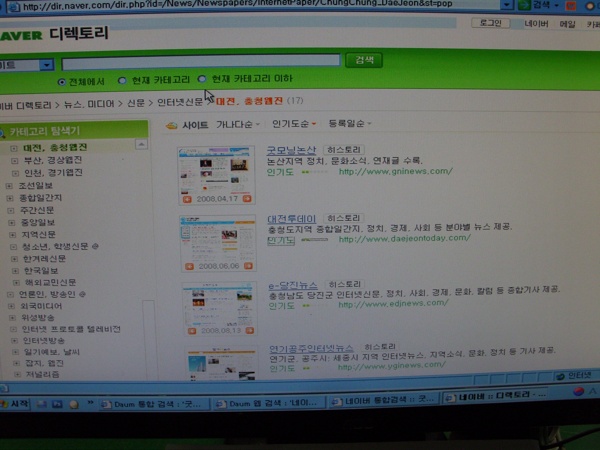Viewport: 600px width, 450px height.
Task: Switch to 'Daum 통합 검색' taskbar window
Action: coord(154,404)
